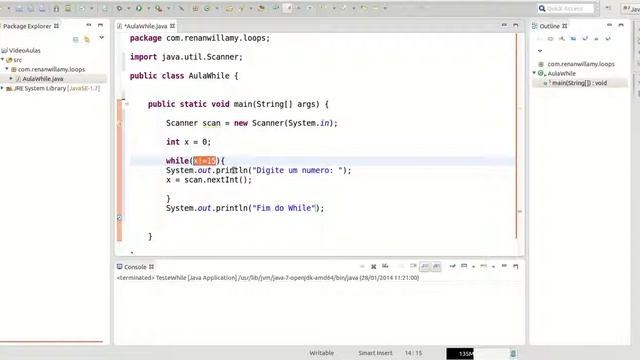Click in the Quick Access search field
This screenshot has height=360, width=640.
click(x=565, y=8)
